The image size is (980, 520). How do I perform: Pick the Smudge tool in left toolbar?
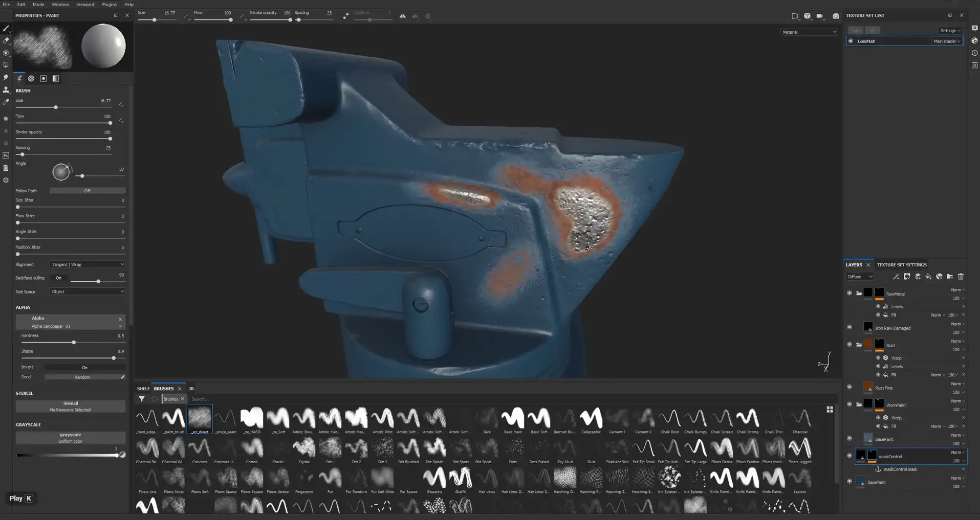(x=6, y=77)
